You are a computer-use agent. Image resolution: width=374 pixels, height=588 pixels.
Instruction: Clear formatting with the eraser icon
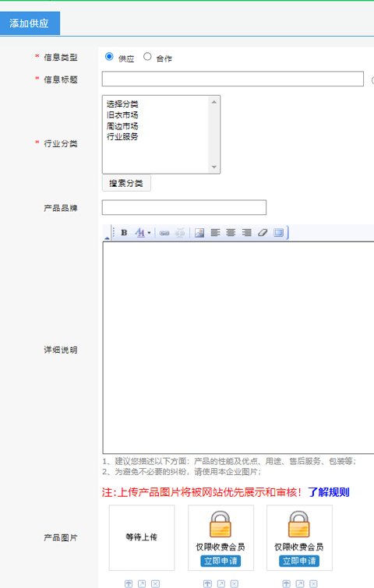point(263,233)
